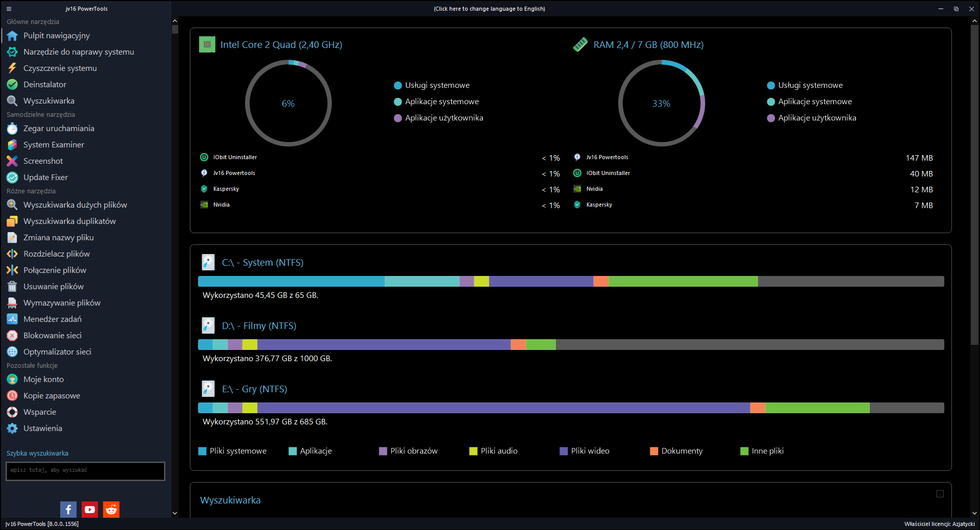The height and width of the screenshot is (530, 980).
Task: Click the Jv16 Powertools 147 MB RAM row
Action: [753, 158]
